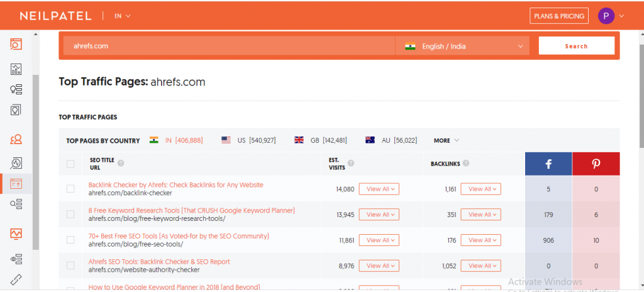Click the purple P profile avatar
Viewport: 644px width, 292px height.
pyautogui.click(x=606, y=16)
